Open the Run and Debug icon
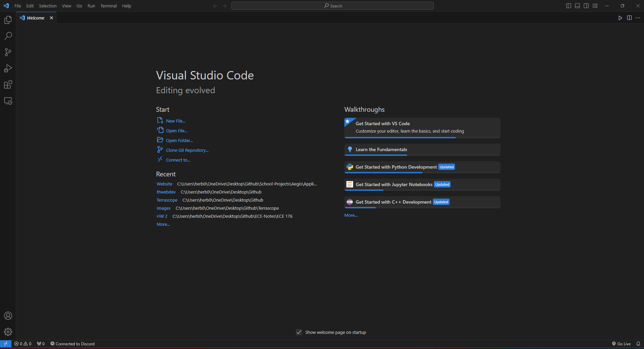 (x=8, y=68)
